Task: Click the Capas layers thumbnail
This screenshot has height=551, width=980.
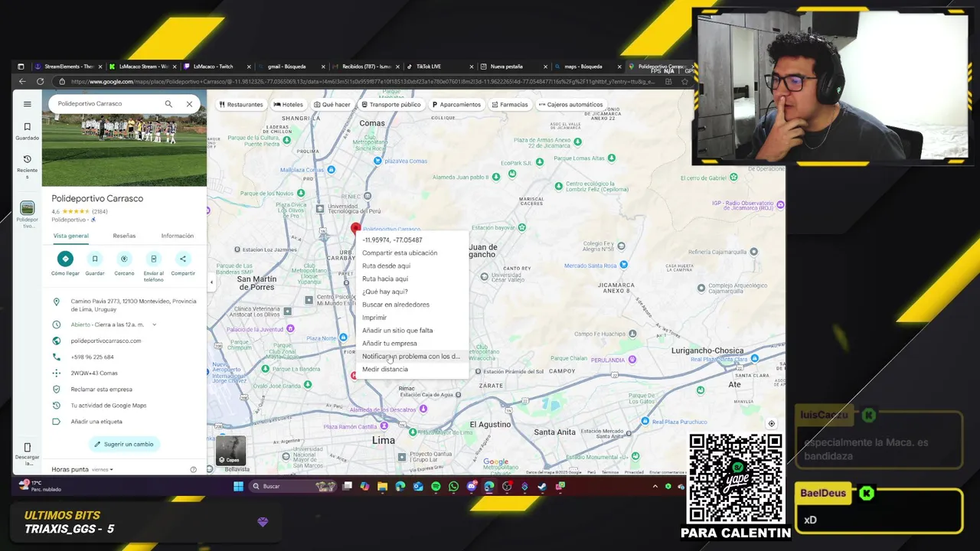Action: pos(230,451)
